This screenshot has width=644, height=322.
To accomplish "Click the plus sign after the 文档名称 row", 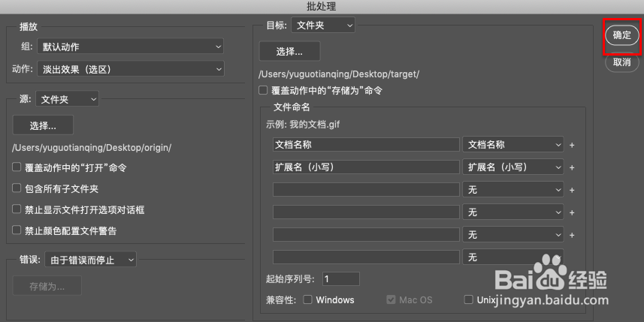I will [572, 145].
